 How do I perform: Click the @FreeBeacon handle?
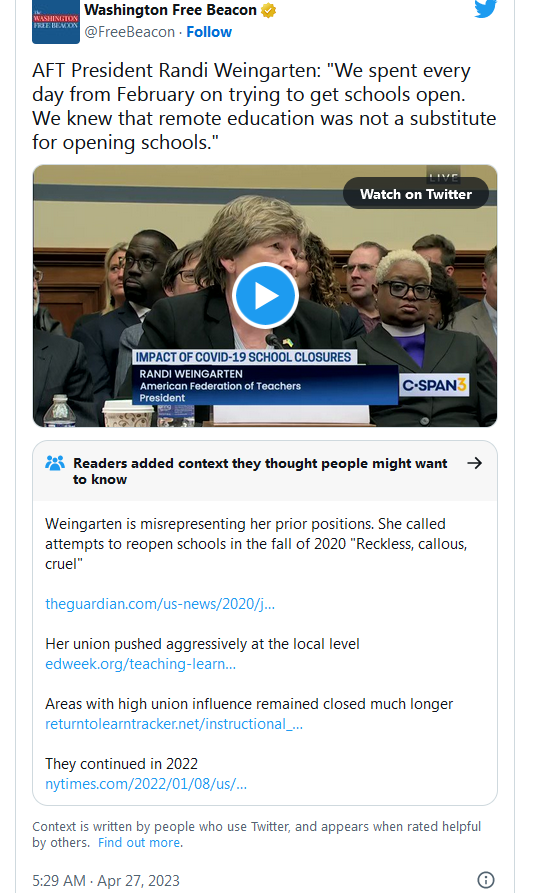pyautogui.click(x=129, y=32)
